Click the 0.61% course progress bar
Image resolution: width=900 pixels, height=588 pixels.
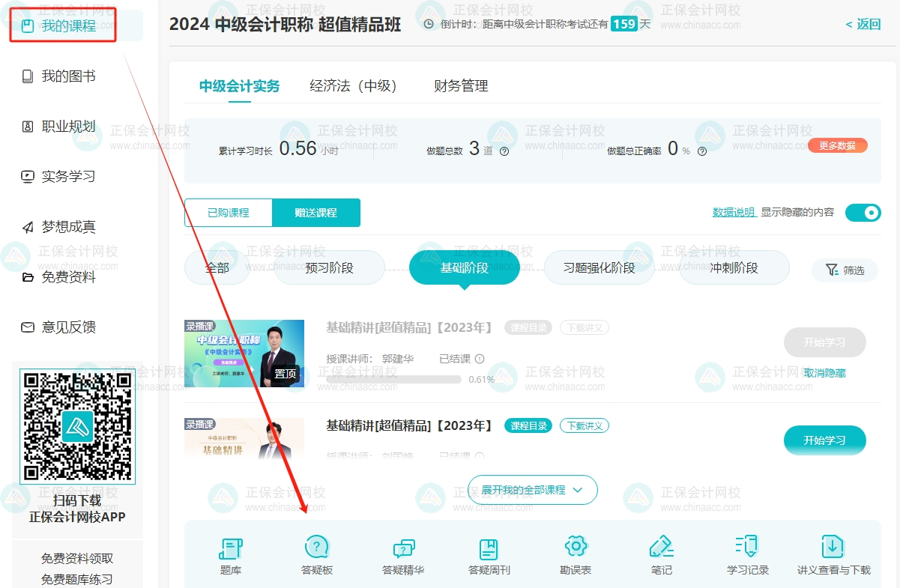click(x=393, y=379)
